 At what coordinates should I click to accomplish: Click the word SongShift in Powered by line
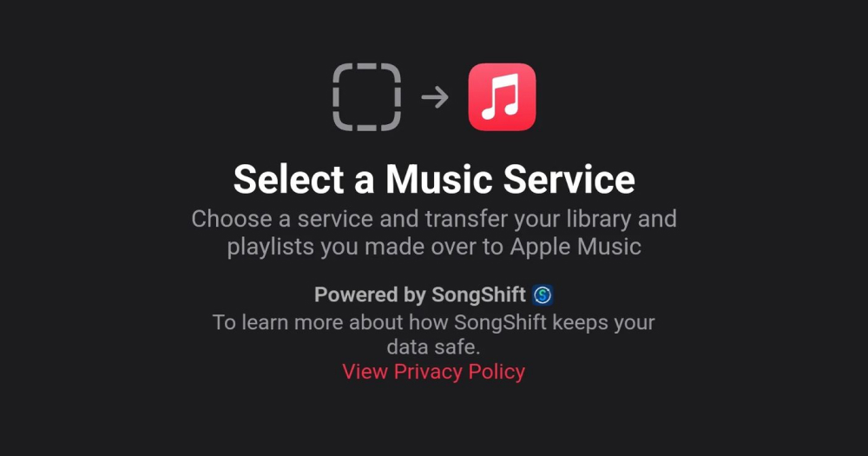pyautogui.click(x=478, y=294)
